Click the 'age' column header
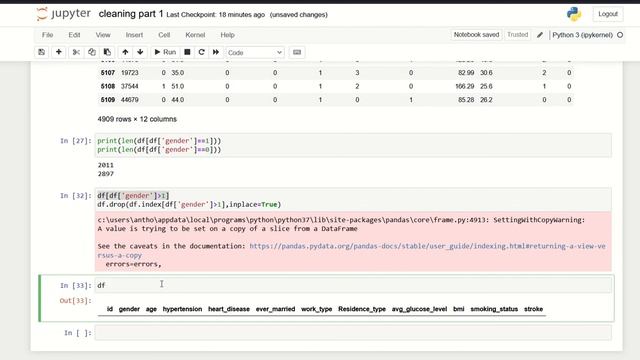 (151, 309)
